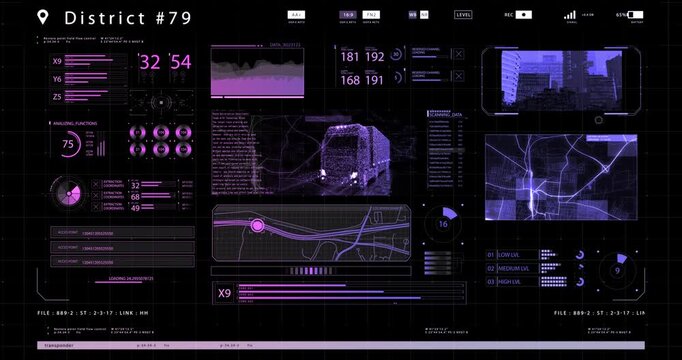Toggle the X checkbox for extraction row 32
The image size is (682, 360).
click(96, 184)
